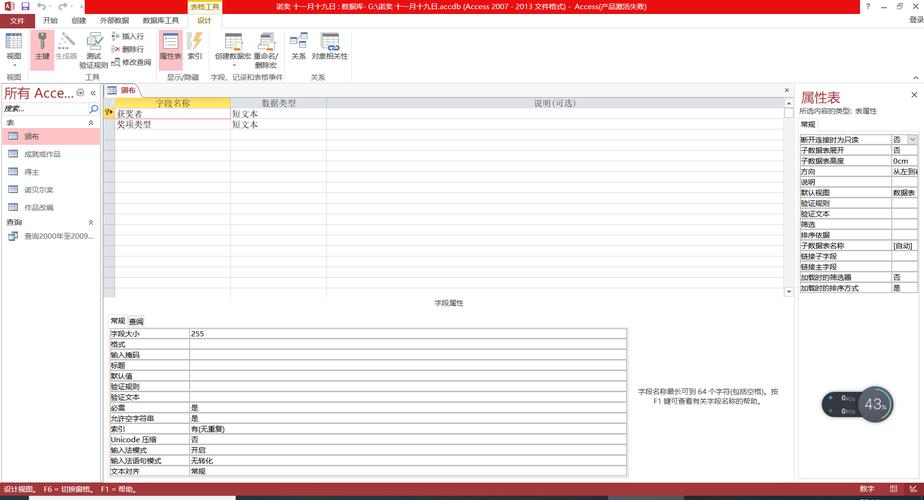The height and width of the screenshot is (500, 924).
Task: Collapse the ribbon with the caret
Action: [x=915, y=78]
